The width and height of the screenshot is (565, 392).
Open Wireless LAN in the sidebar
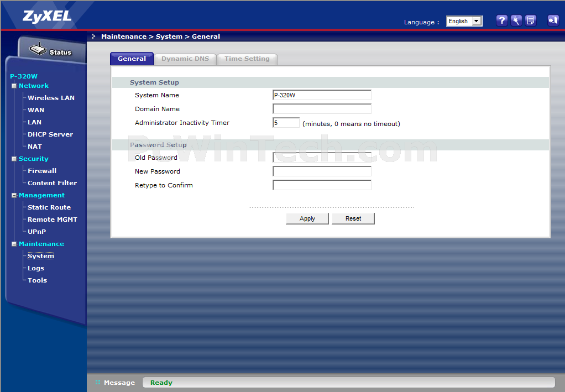pyautogui.click(x=51, y=98)
